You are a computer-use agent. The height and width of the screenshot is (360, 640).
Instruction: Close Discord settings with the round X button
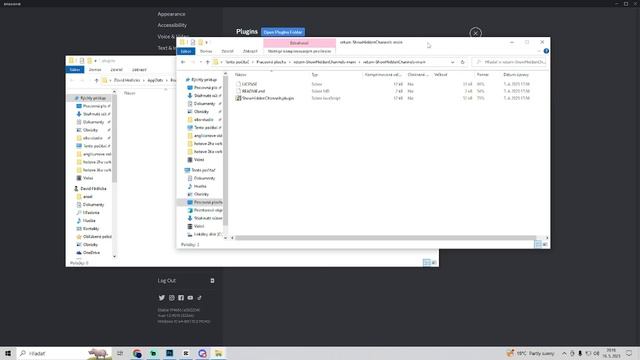tap(476, 33)
